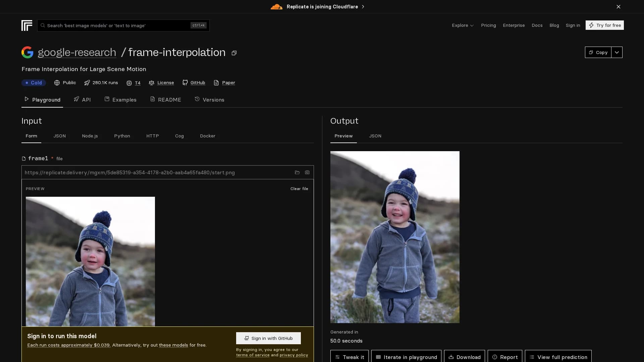Select the HTTP tab

point(153,136)
